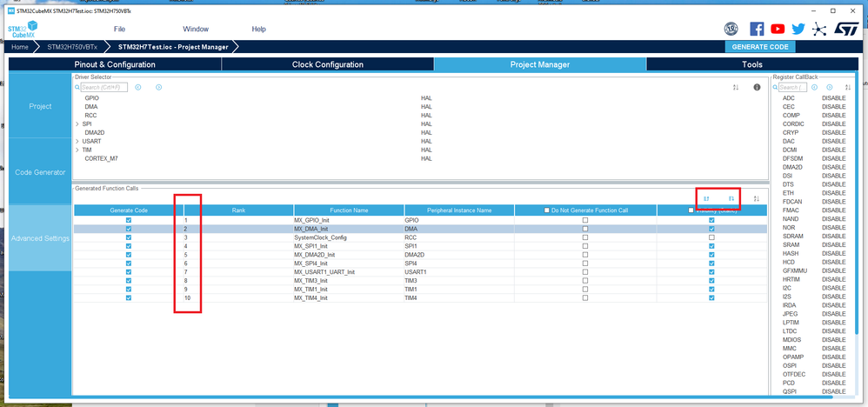The height and width of the screenshot is (407, 868).
Task: Click the ST logo icon
Action: pyautogui.click(x=846, y=29)
